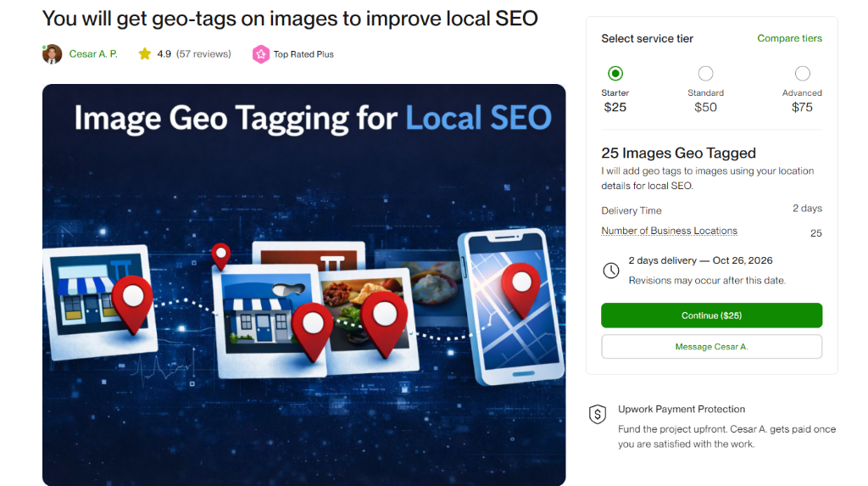Click the 25 Images Geo Tagged heading
This screenshot has height=486, width=868.
[x=679, y=153]
